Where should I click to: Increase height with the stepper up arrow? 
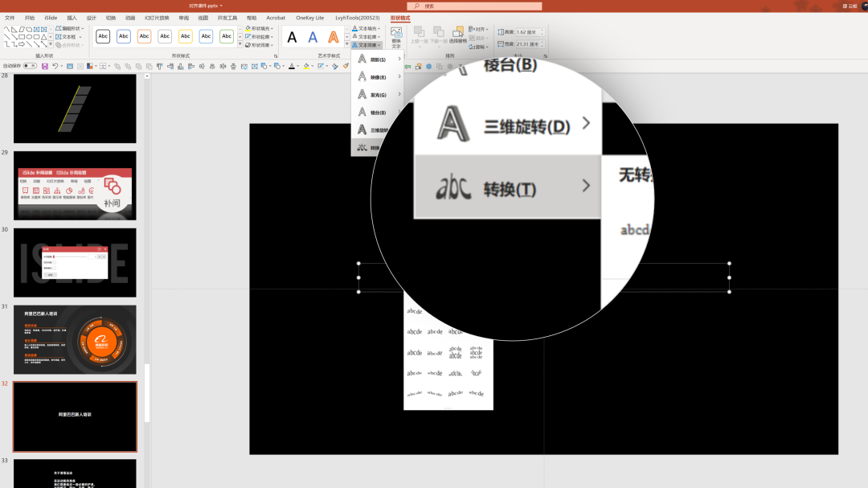point(542,31)
